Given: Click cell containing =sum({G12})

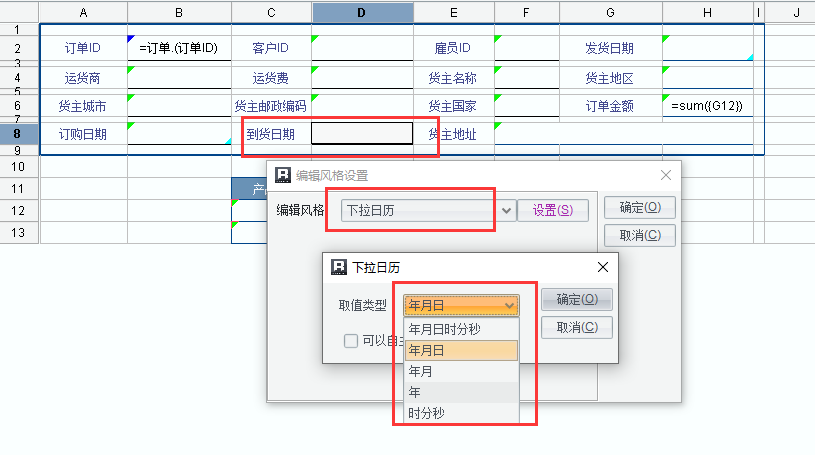Looking at the screenshot, I should tap(707, 106).
